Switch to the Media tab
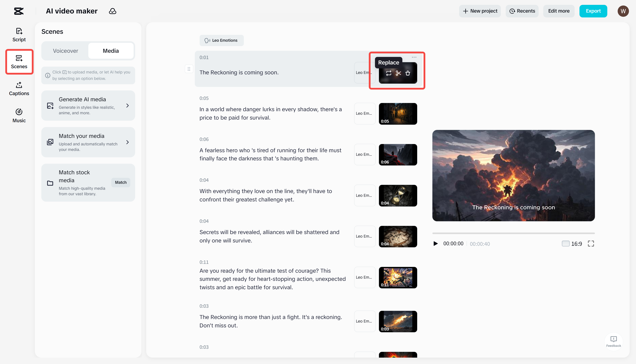Screen dimensions: 636x364 click(111, 51)
